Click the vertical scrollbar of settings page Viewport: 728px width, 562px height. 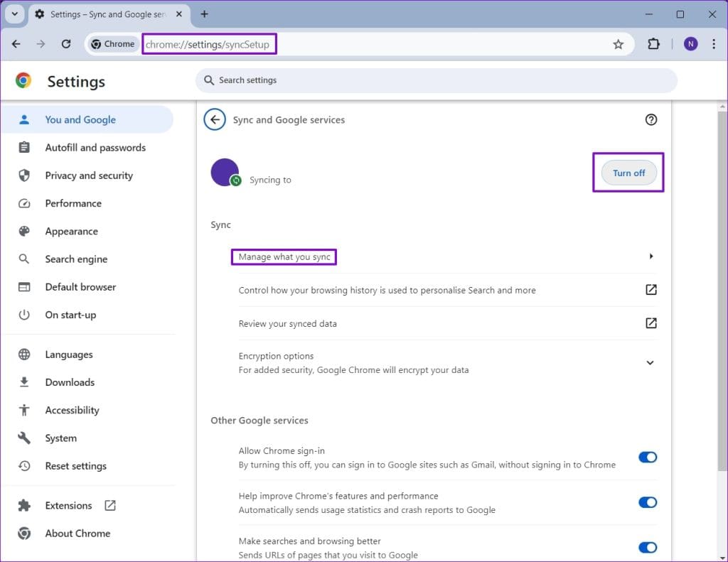point(722,284)
